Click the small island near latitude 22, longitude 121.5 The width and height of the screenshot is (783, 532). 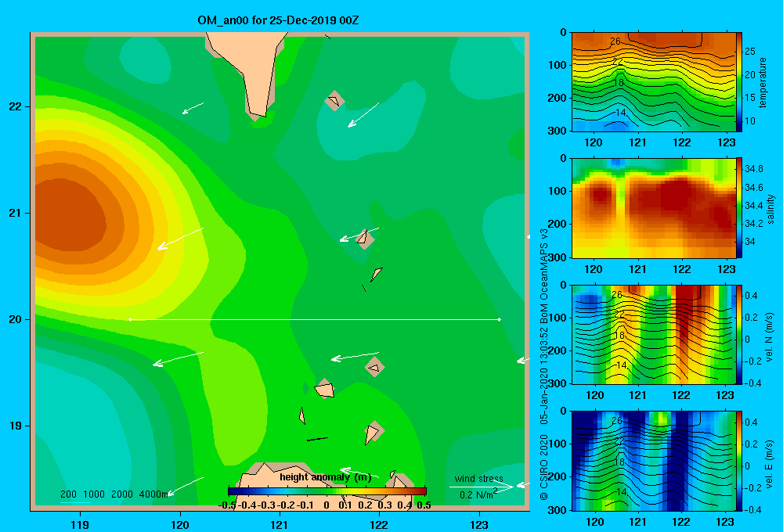[x=334, y=101]
